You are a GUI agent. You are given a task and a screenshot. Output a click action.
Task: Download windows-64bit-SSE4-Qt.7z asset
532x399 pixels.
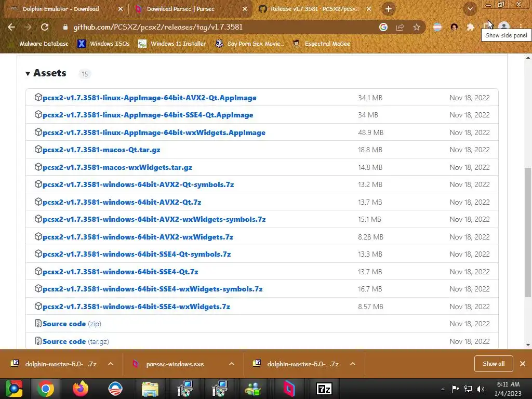point(121,272)
